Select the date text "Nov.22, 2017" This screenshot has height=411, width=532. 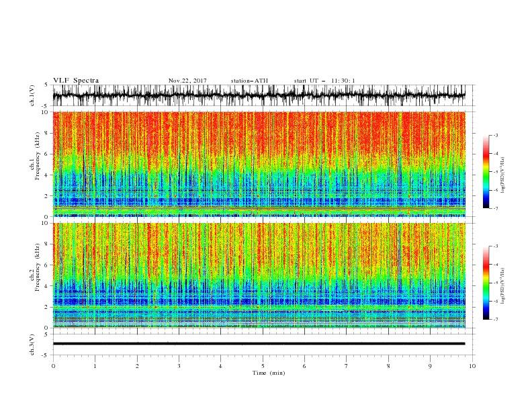[187, 81]
